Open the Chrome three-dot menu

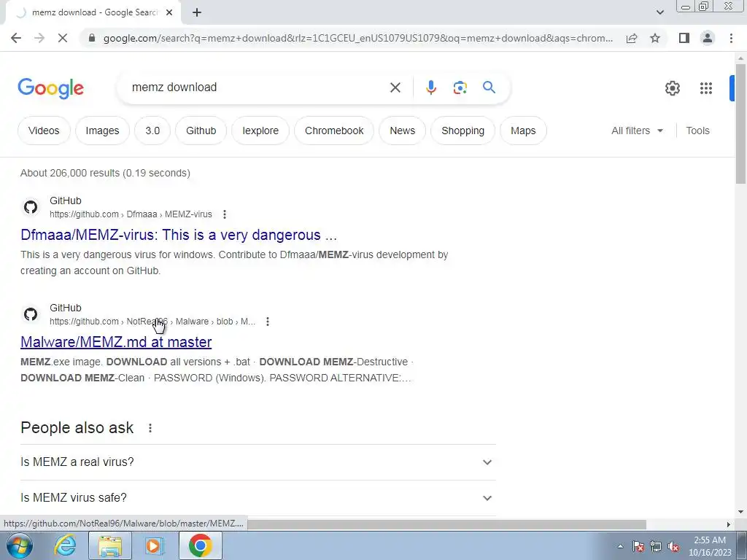coord(731,38)
